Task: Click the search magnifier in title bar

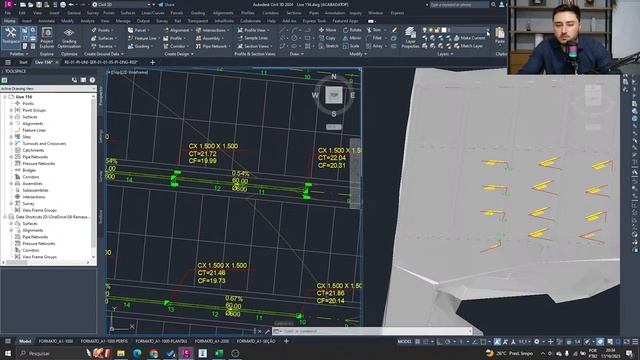Action: (493, 4)
